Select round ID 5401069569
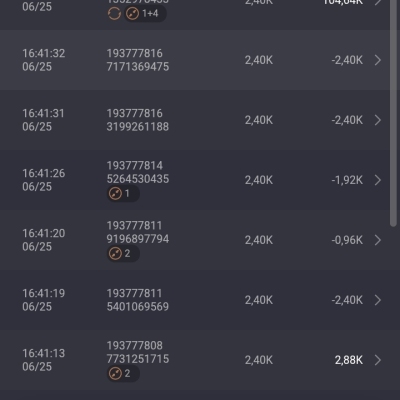This screenshot has width=400, height=400. (138, 307)
